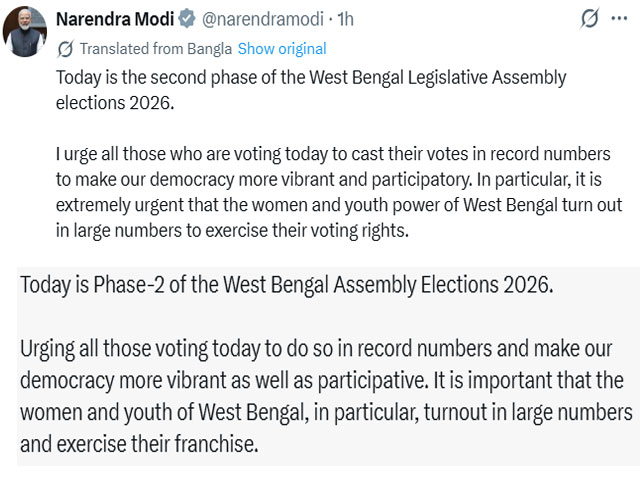Click the blue verified badge
This screenshot has height=480, width=640.
[x=184, y=18]
